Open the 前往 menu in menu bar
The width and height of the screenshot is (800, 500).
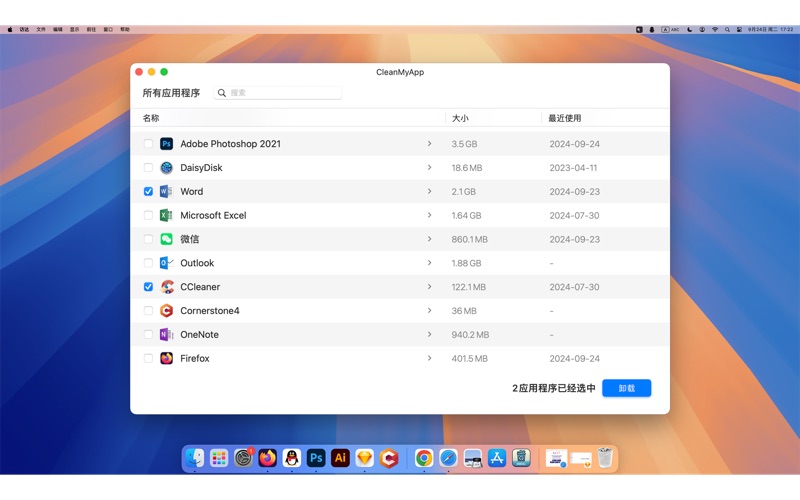[91, 30]
